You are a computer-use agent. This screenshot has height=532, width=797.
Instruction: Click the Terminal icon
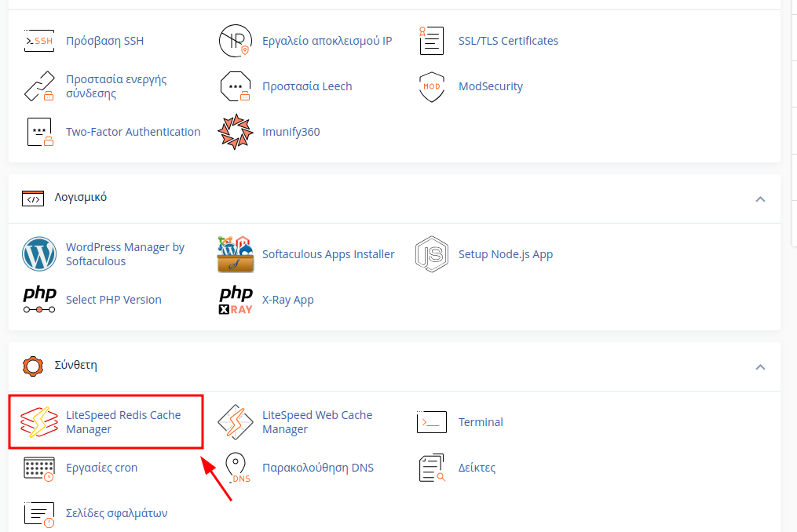pyautogui.click(x=432, y=421)
